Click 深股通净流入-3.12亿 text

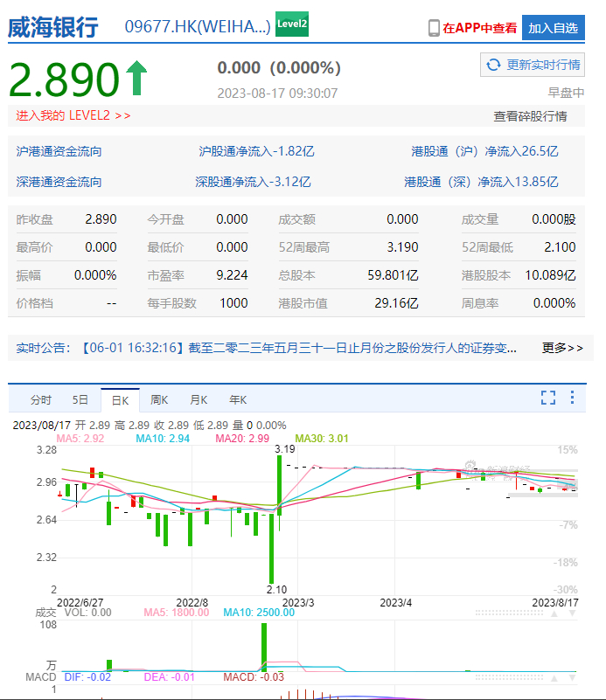[x=253, y=182]
